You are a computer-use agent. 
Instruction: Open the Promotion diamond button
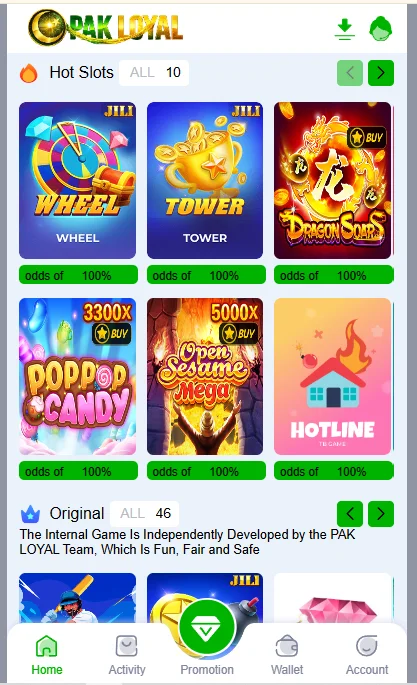coord(207,627)
